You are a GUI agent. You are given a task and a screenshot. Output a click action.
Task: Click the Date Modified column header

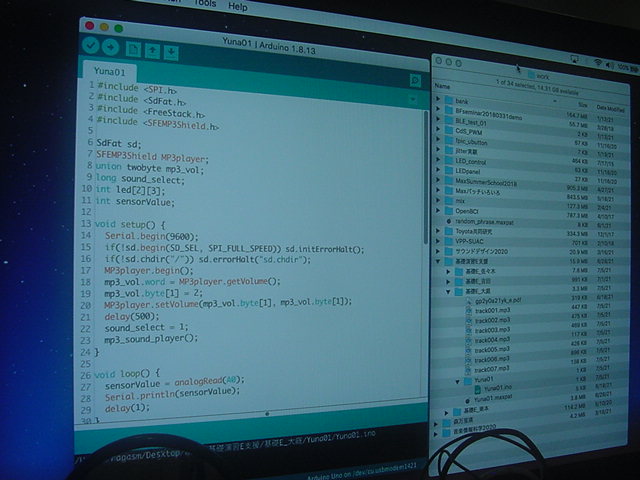611,109
